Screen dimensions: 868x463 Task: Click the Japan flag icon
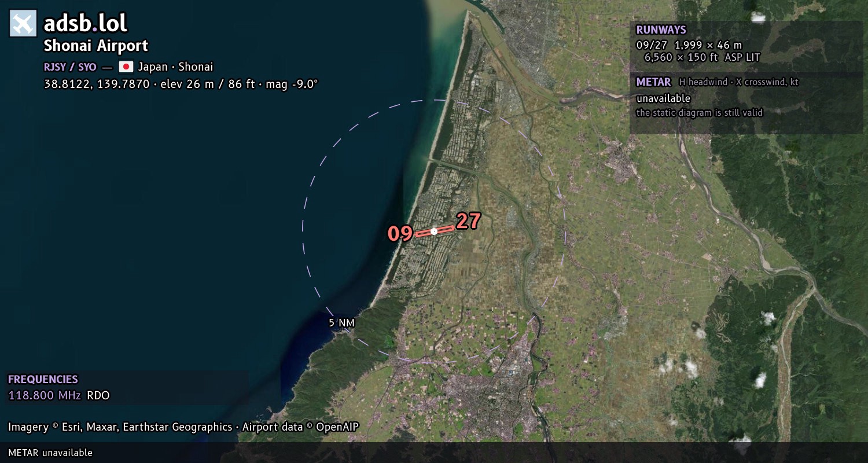click(126, 67)
